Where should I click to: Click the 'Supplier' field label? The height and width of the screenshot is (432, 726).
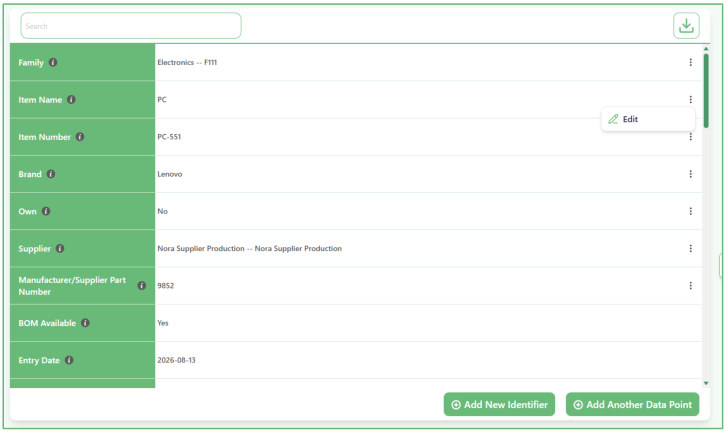pyautogui.click(x=34, y=249)
